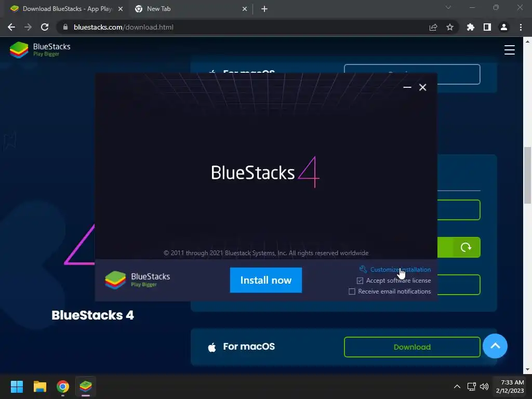Viewport: 532px width, 399px height.
Task: Click scrollbar up arrow
Action: pyautogui.click(x=527, y=42)
